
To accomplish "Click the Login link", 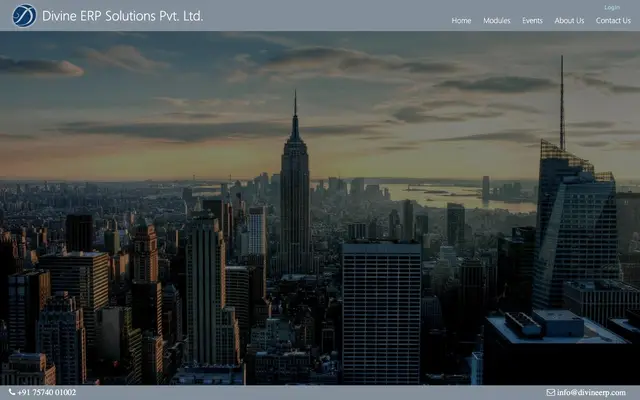I will 612,7.
